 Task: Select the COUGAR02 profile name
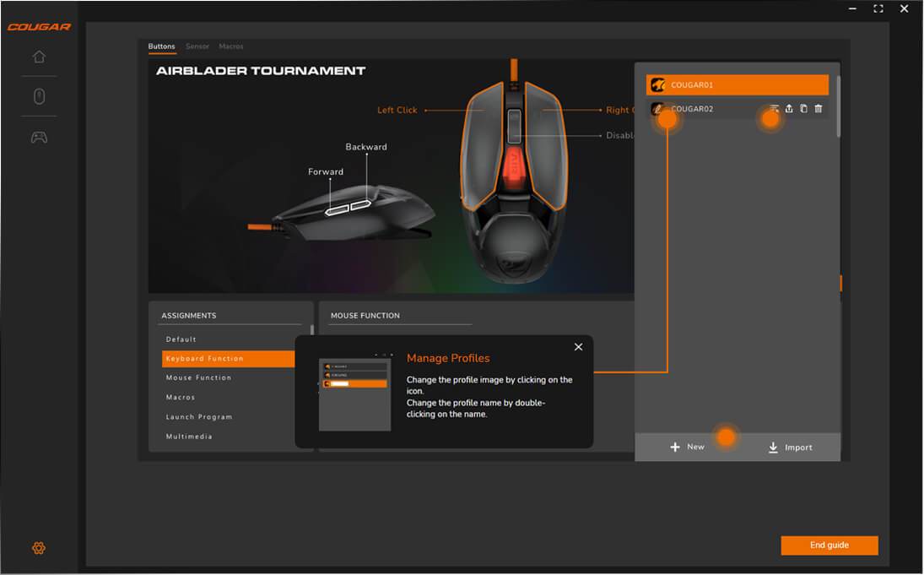(692, 109)
